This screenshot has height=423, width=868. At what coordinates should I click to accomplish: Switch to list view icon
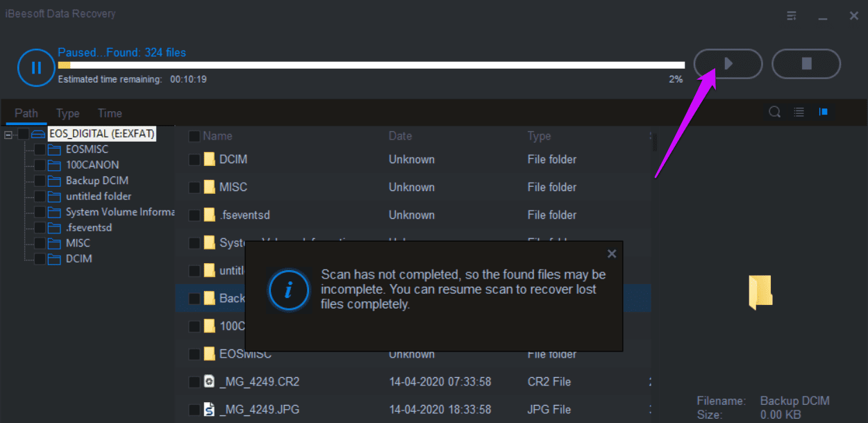pyautogui.click(x=799, y=112)
